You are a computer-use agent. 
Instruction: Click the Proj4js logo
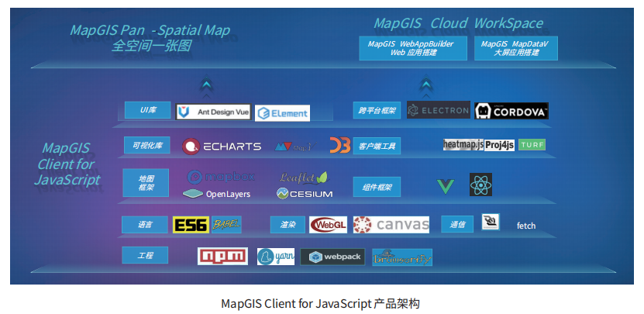pyautogui.click(x=499, y=146)
